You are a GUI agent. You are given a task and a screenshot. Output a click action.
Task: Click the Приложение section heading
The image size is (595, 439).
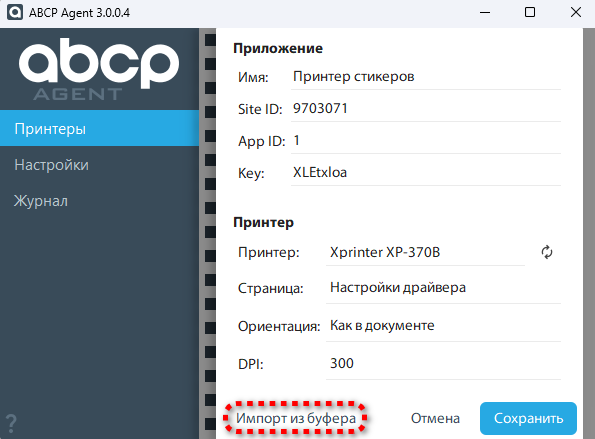[x=278, y=49]
